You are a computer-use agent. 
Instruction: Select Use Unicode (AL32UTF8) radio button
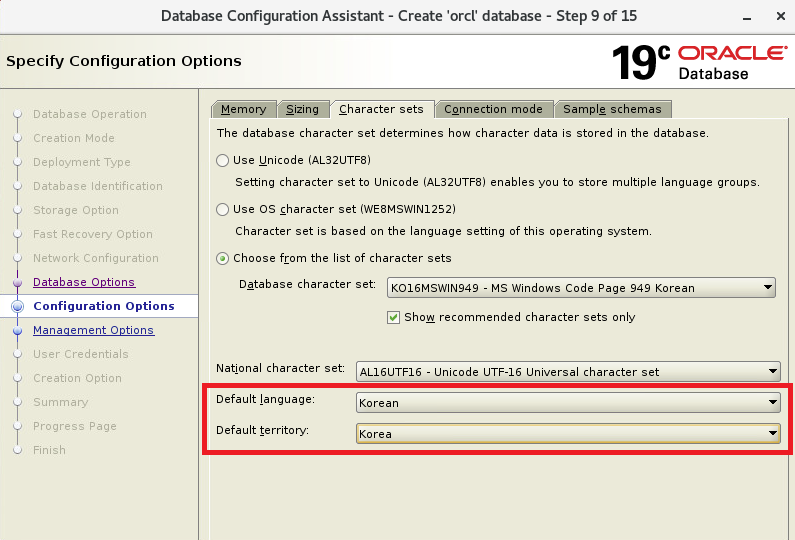(x=222, y=160)
